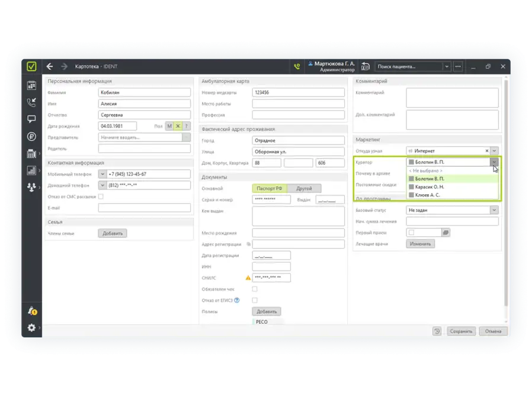Screen dimensions: 532x396
Task: Click the Фамилия input field
Action: click(144, 92)
